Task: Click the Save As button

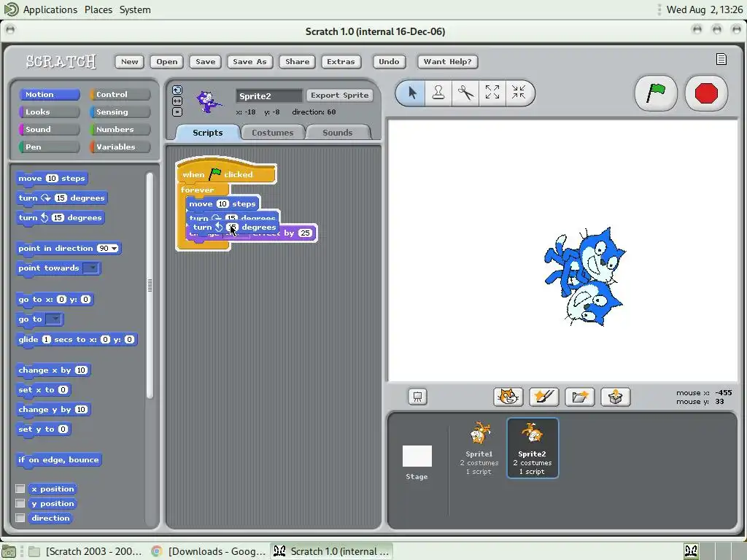Action: tap(249, 61)
